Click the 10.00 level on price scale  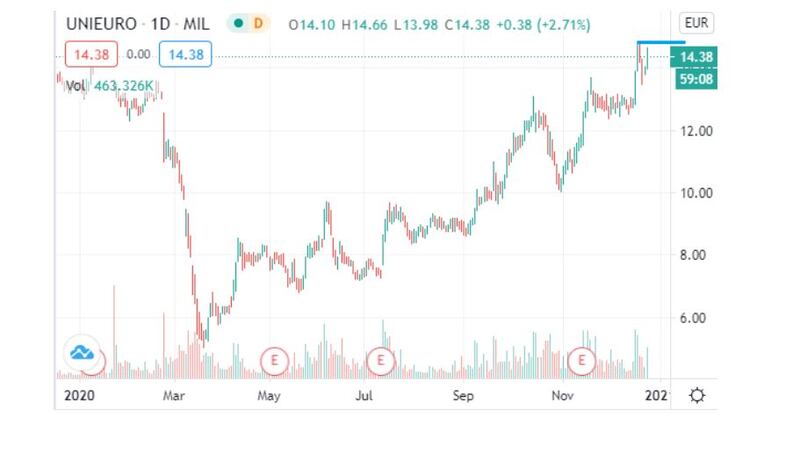point(696,193)
